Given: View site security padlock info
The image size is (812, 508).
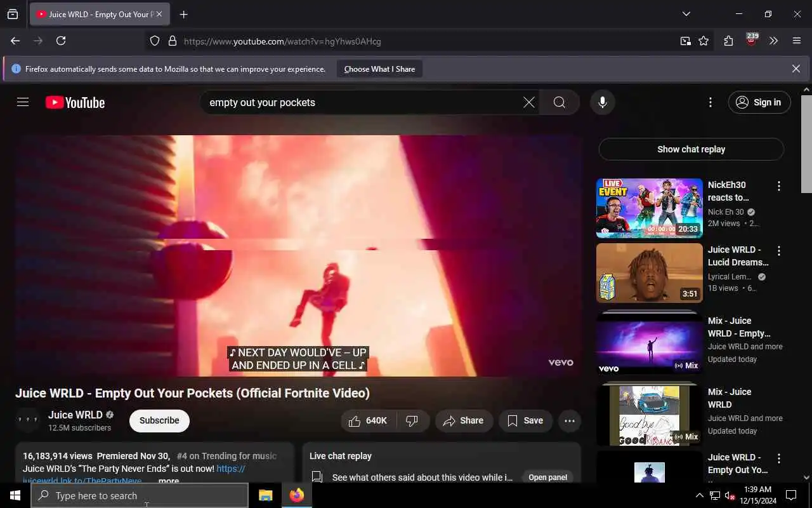Looking at the screenshot, I should pyautogui.click(x=172, y=41).
